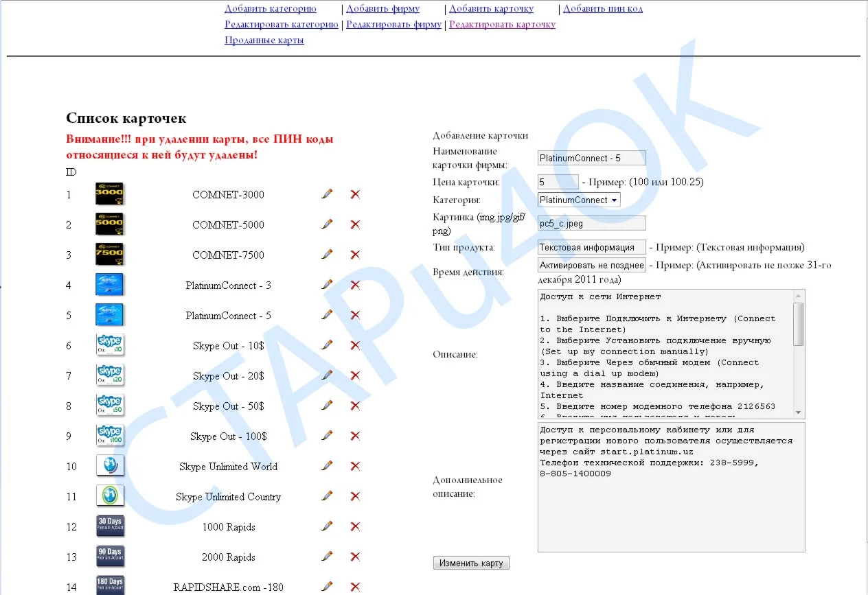This screenshot has width=868, height=595.
Task: Click the Skype Out - 20$ card thumbnail
Action: point(110,375)
